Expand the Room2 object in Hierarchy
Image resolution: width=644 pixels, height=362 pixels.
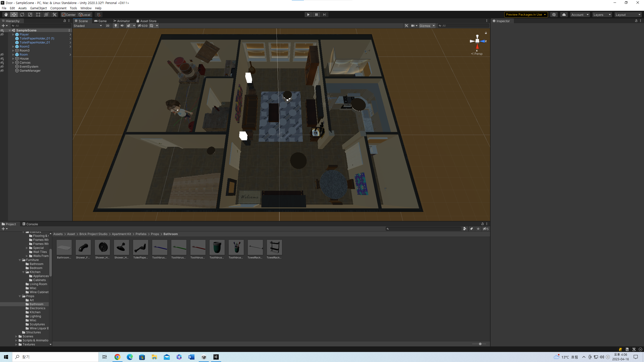[13, 47]
